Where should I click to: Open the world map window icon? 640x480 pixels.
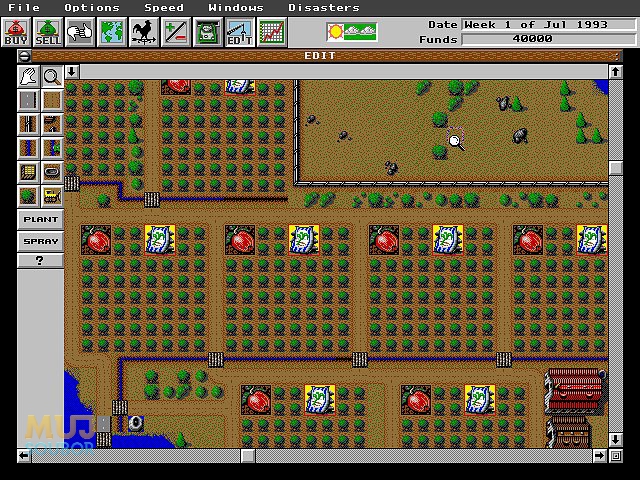(x=112, y=32)
